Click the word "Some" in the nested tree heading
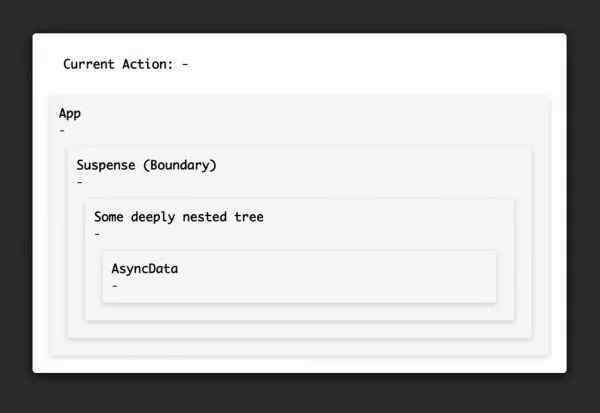This screenshot has height=413, width=600. tap(108, 217)
